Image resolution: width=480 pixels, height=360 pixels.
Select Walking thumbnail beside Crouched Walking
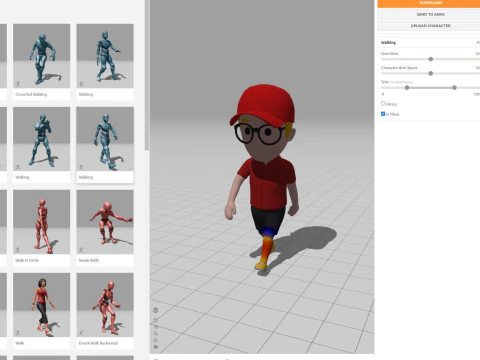click(x=105, y=56)
